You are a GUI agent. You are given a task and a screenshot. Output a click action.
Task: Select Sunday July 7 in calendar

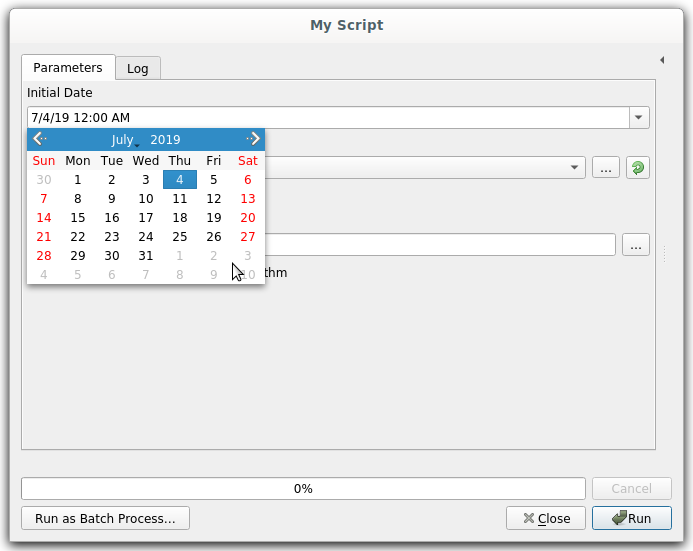tap(44, 198)
